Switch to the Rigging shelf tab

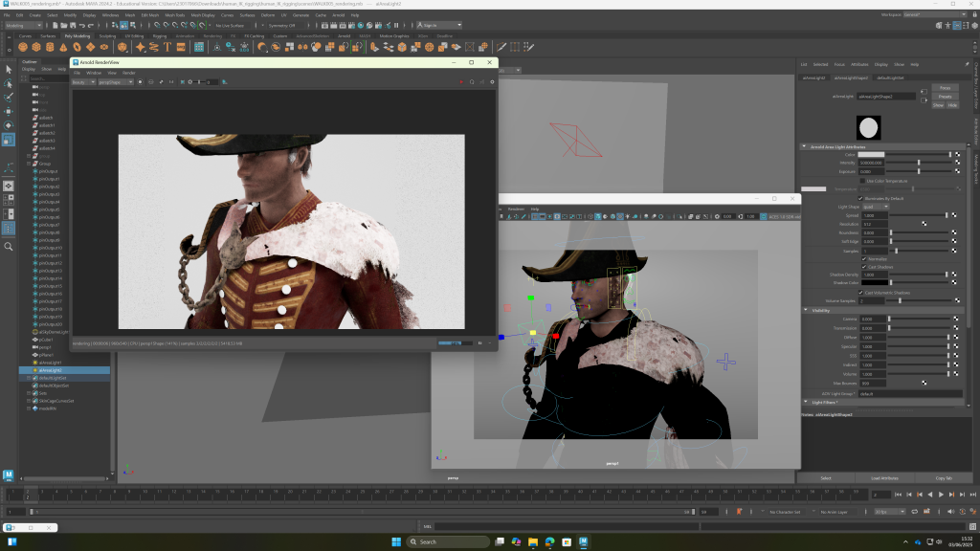point(159,36)
